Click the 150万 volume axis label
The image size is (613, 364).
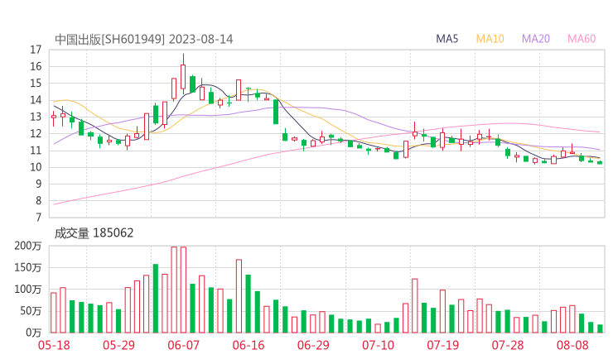click(28, 267)
